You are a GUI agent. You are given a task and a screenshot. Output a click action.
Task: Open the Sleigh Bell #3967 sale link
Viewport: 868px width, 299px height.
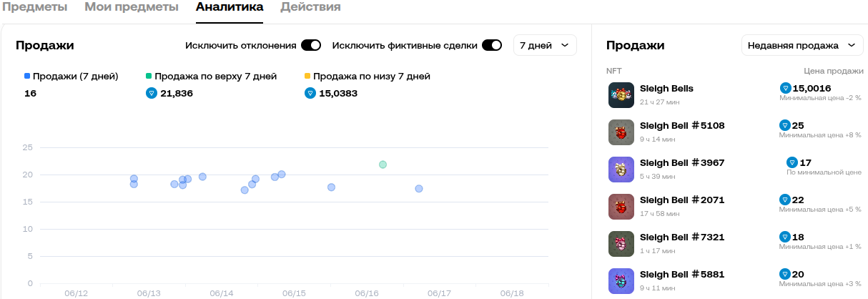point(682,163)
